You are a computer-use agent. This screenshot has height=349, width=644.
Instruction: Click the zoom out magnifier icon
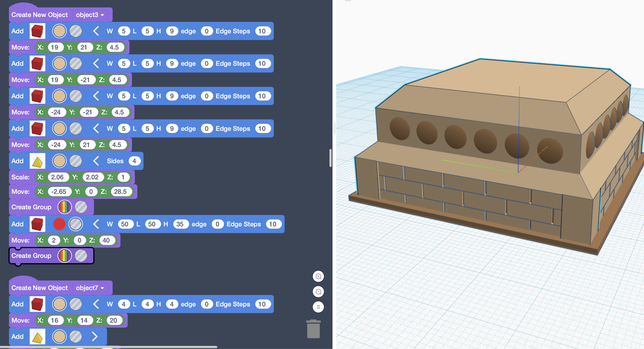pyautogui.click(x=318, y=292)
